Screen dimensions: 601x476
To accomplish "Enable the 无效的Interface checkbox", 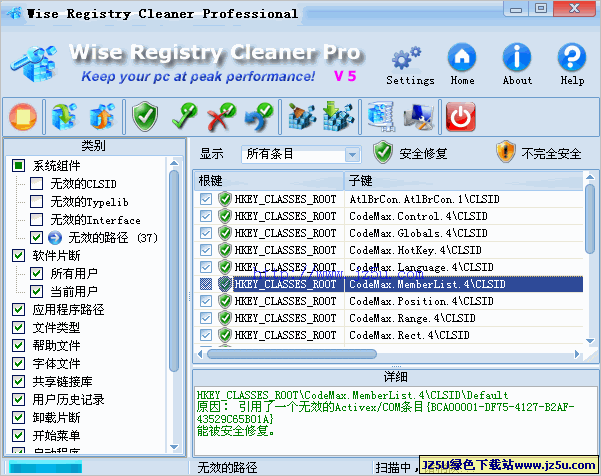I will (x=36, y=220).
